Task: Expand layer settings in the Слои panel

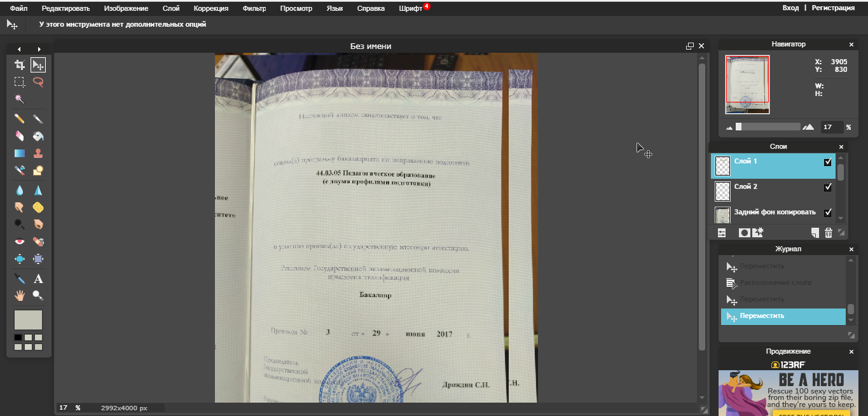Action: tap(722, 233)
